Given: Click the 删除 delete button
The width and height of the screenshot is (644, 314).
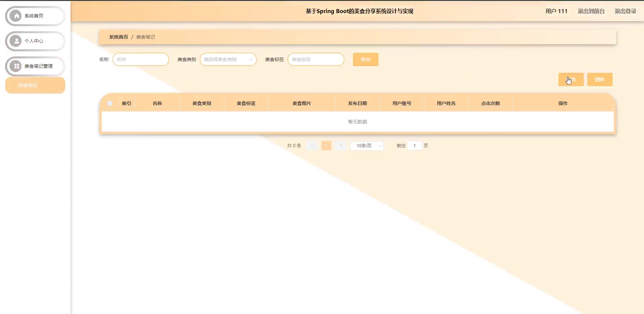Looking at the screenshot, I should (x=600, y=80).
